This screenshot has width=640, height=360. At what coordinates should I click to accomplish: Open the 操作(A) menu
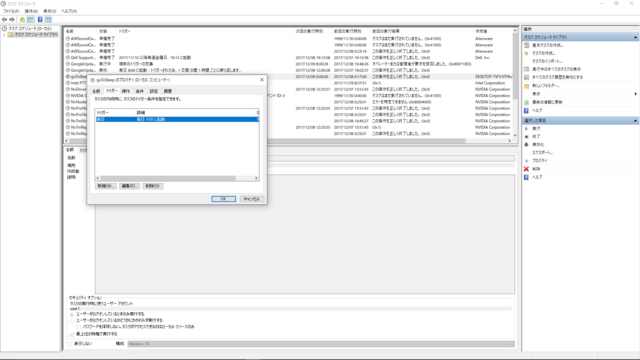(x=31, y=11)
